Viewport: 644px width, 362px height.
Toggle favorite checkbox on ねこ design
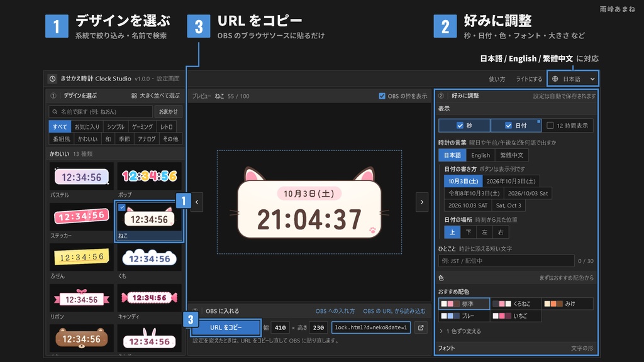click(122, 207)
